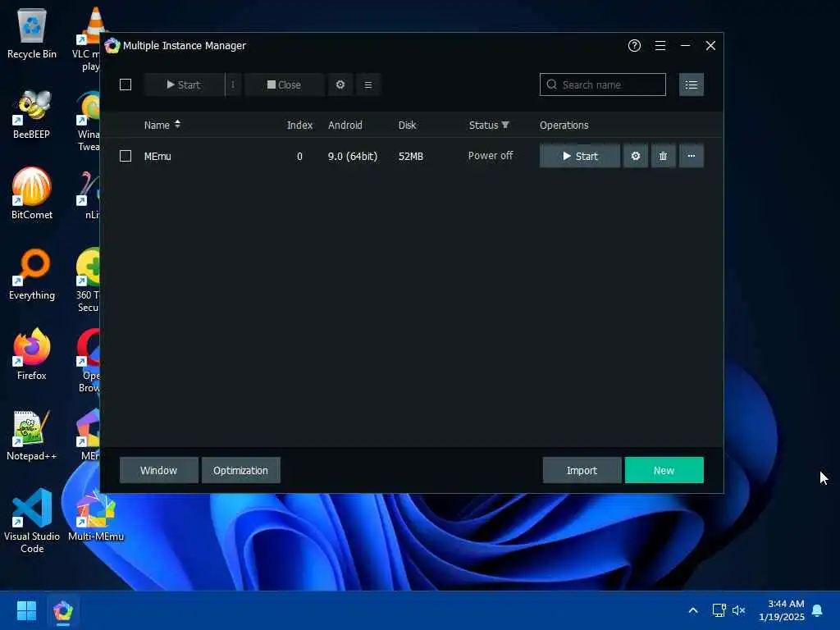This screenshot has width=840, height=630.
Task: Click the Window button
Action: (x=158, y=470)
